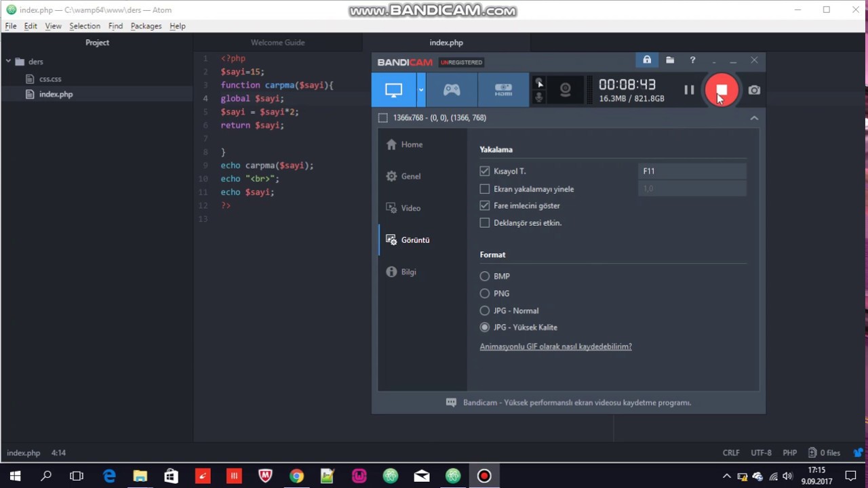
Task: Click the recording area rectangle icon
Action: (x=383, y=118)
